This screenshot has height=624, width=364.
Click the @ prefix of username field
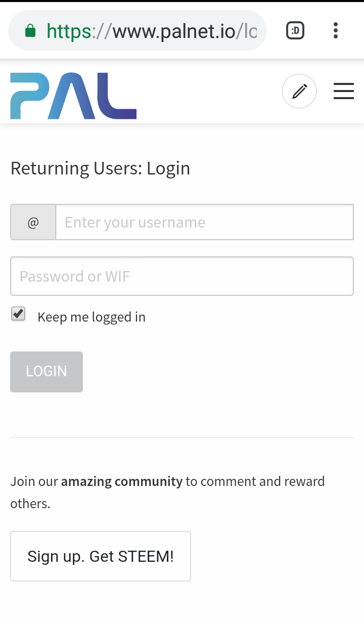click(x=33, y=222)
